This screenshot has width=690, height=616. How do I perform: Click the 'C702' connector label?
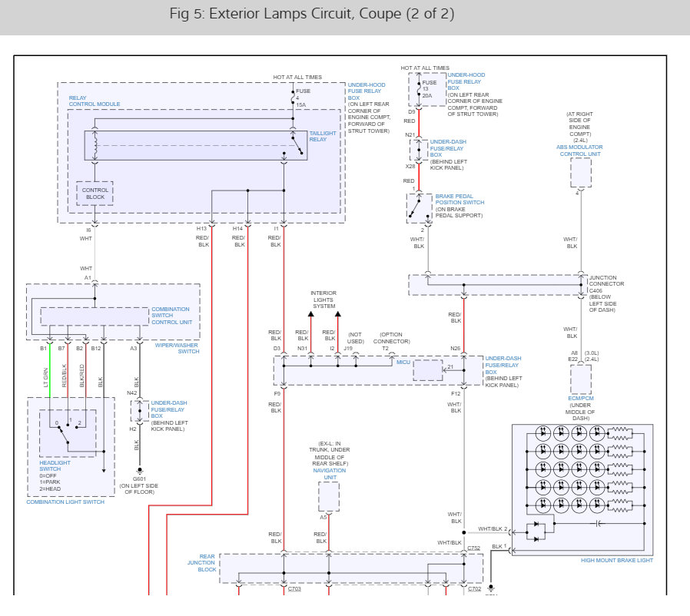474,588
